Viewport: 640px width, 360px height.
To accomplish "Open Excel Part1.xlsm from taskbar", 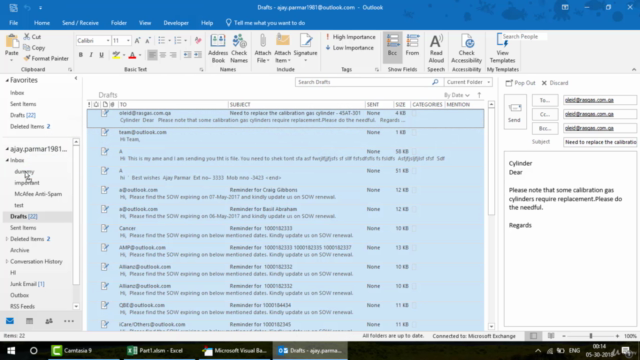I will 156,351.
